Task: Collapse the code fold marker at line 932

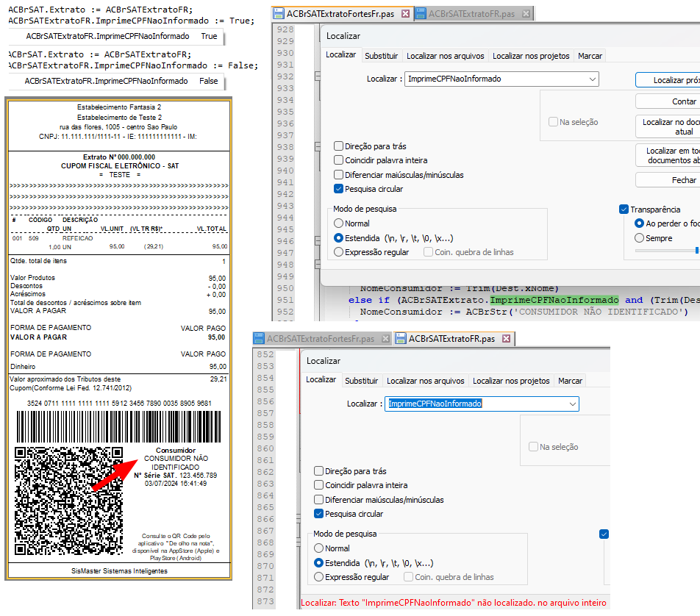Action: pyautogui.click(x=318, y=76)
